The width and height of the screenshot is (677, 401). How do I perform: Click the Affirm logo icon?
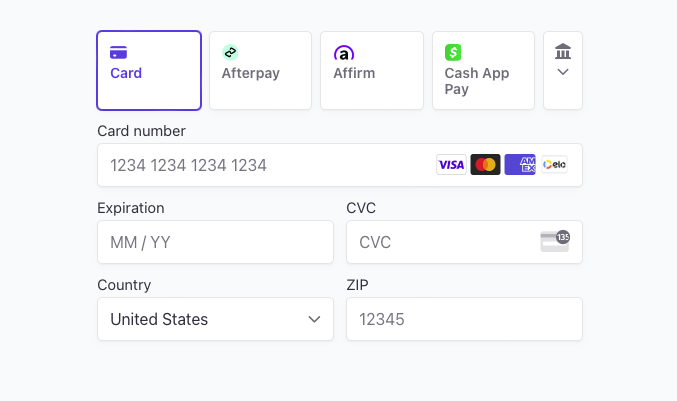click(344, 53)
